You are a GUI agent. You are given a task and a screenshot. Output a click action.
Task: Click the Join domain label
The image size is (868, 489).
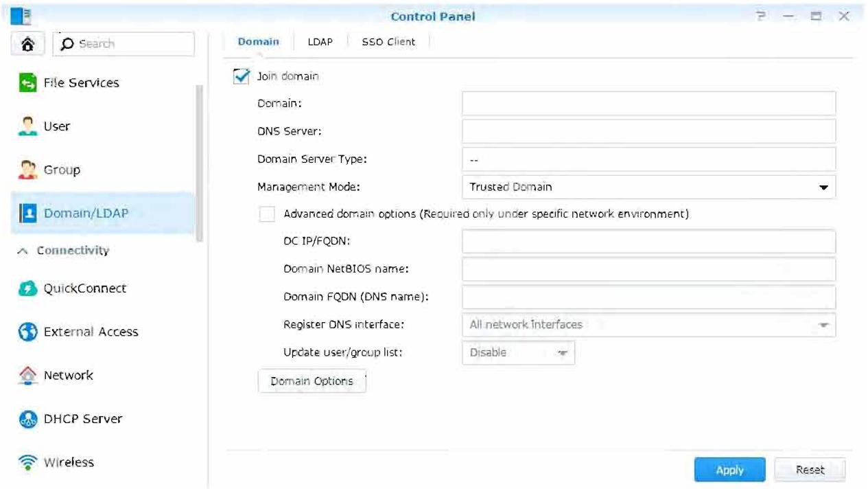tap(288, 76)
